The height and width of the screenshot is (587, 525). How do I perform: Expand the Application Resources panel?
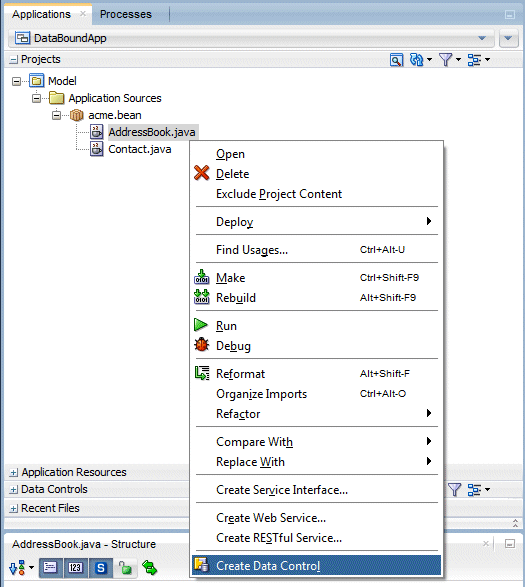click(13, 472)
